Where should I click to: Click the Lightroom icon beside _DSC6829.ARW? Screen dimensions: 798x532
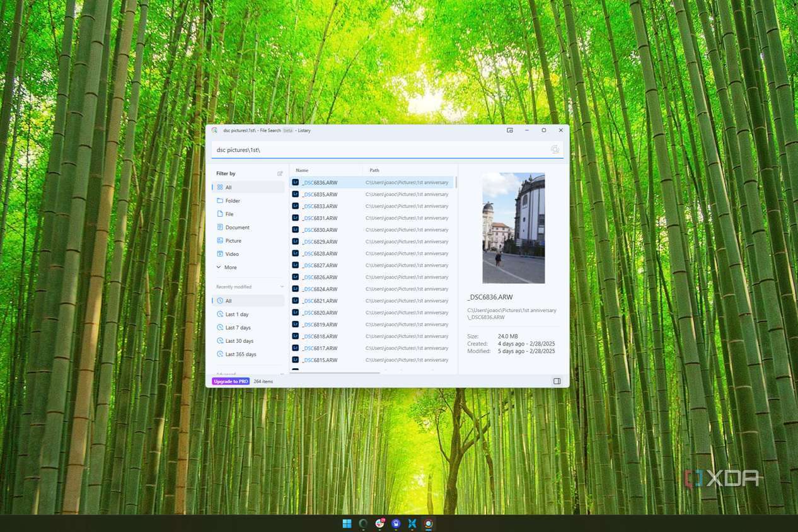[295, 241]
